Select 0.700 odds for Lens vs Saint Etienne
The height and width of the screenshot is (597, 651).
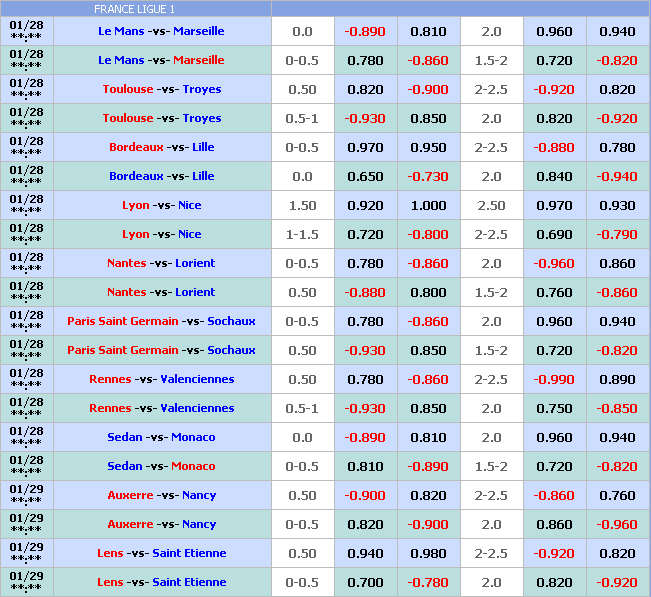tap(365, 582)
